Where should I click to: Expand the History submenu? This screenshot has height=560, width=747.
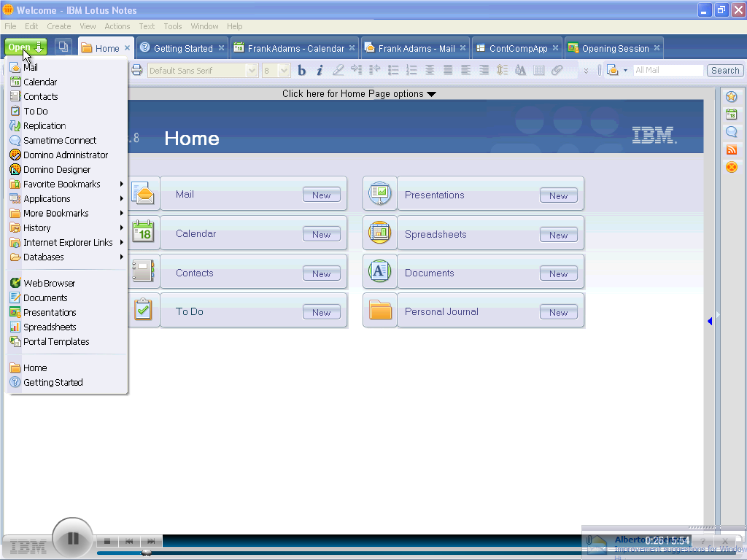[x=66, y=228]
